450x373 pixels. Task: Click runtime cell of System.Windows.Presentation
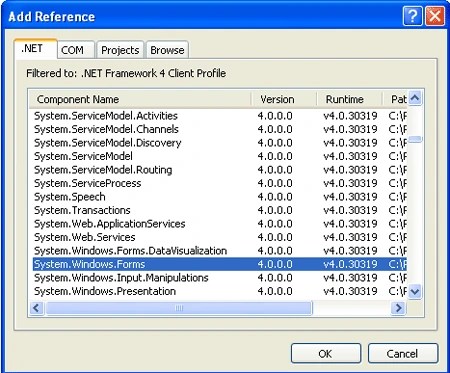tap(350, 291)
